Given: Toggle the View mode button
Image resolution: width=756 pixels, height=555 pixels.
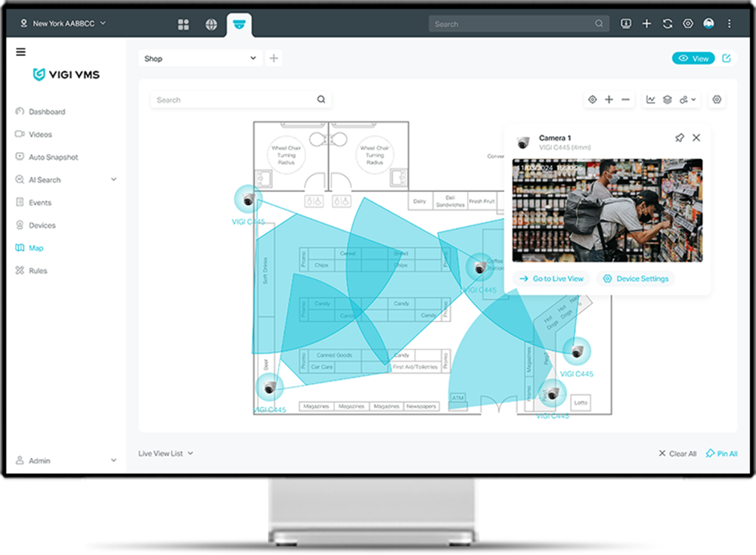Looking at the screenshot, I should click(x=693, y=58).
